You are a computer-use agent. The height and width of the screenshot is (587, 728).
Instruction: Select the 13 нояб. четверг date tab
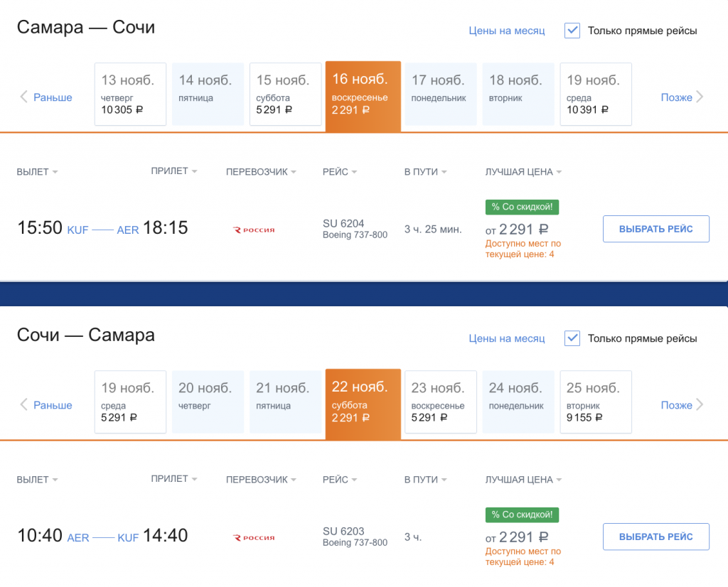pyautogui.click(x=130, y=95)
